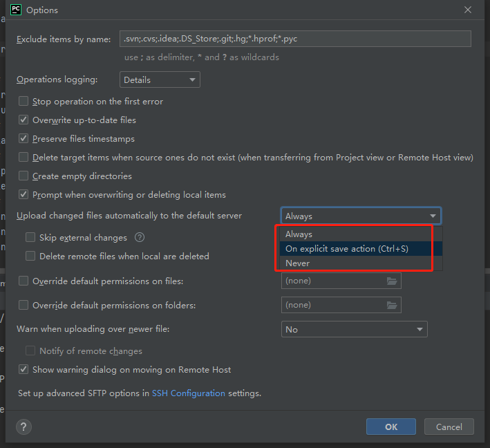Click the Operations logging label
The height and width of the screenshot is (448, 490).
(57, 80)
